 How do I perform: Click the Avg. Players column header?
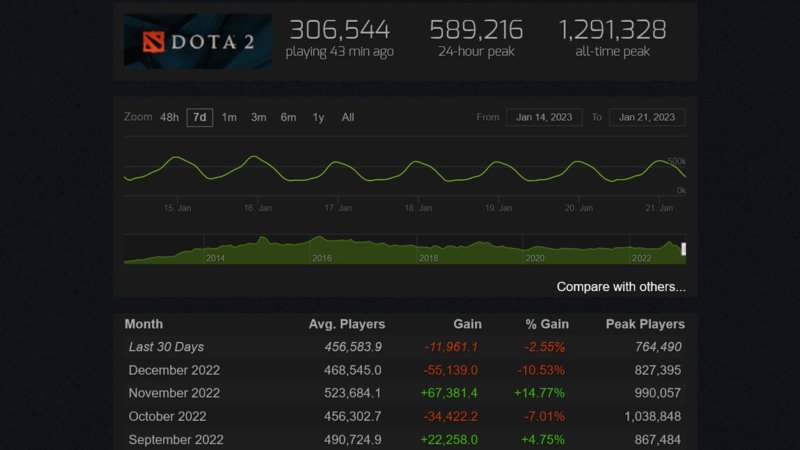[347, 324]
